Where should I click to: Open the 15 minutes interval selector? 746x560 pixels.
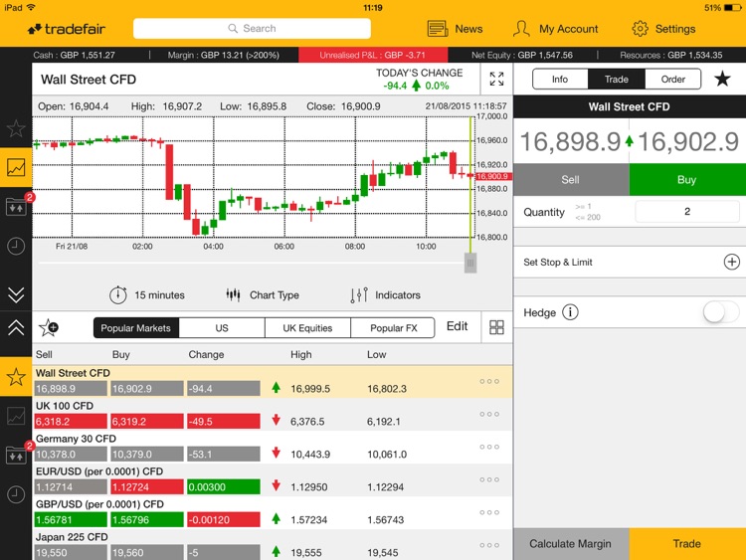coord(147,295)
